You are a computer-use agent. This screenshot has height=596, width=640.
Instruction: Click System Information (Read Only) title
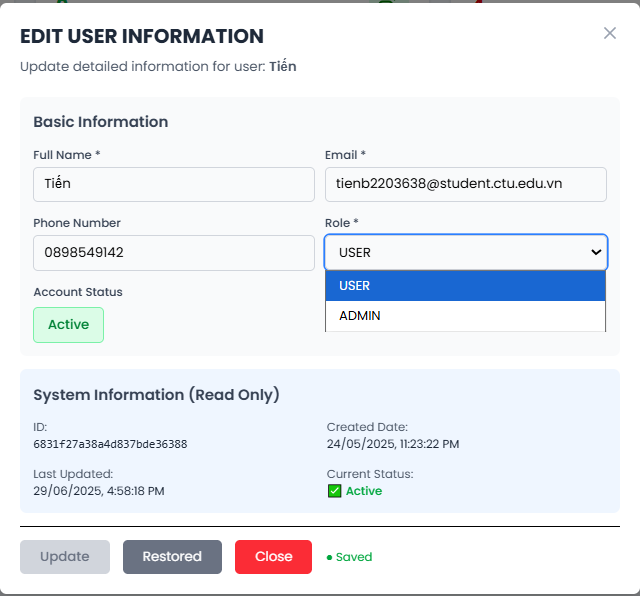click(156, 395)
